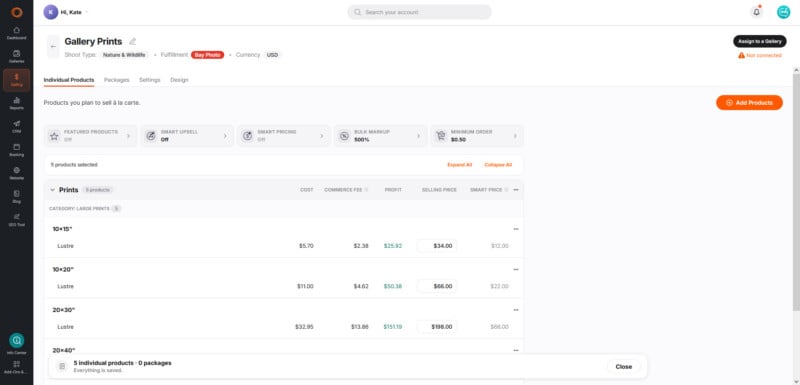This screenshot has height=385, width=800.
Task: Edit the $34.00 selling price field
Action: click(437, 246)
